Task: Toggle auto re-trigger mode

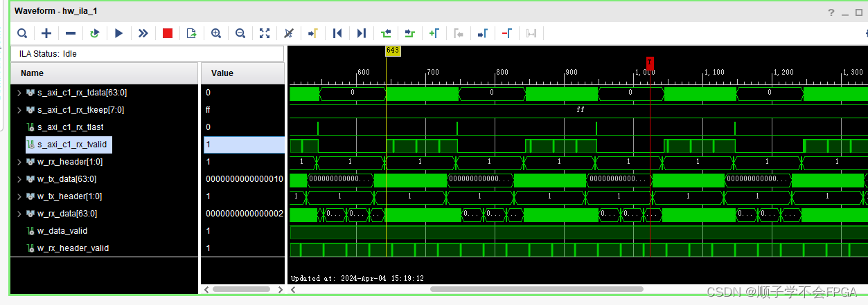Action: coord(95,33)
